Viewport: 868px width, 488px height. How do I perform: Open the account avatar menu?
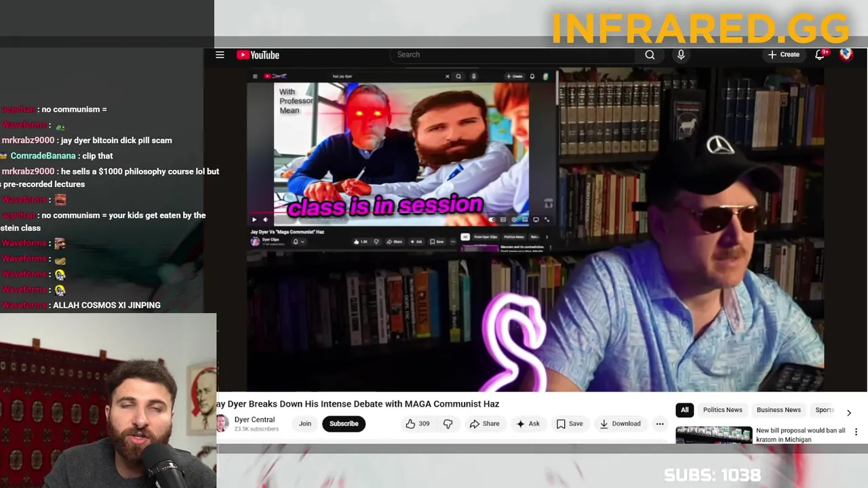tap(846, 54)
